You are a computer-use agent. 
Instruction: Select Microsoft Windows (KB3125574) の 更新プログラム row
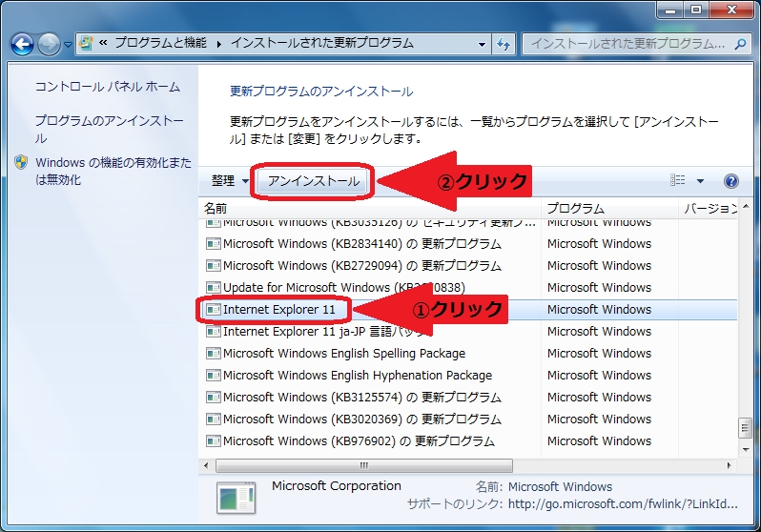(x=470, y=397)
